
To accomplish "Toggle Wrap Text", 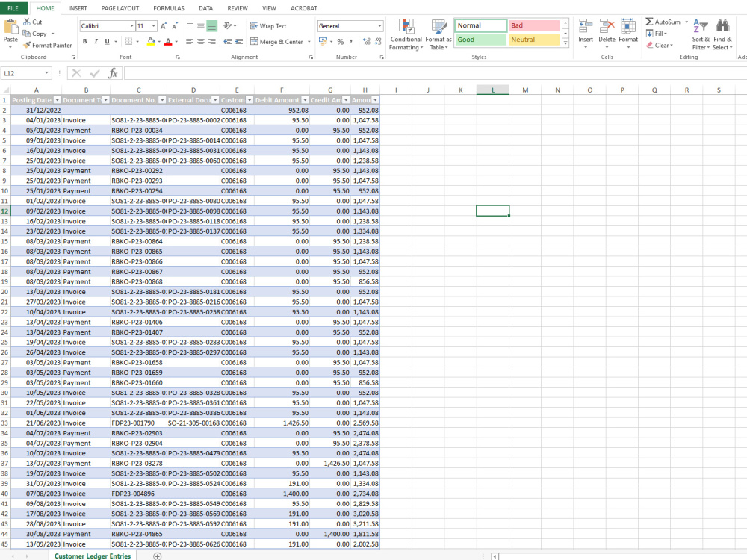I will click(x=268, y=26).
